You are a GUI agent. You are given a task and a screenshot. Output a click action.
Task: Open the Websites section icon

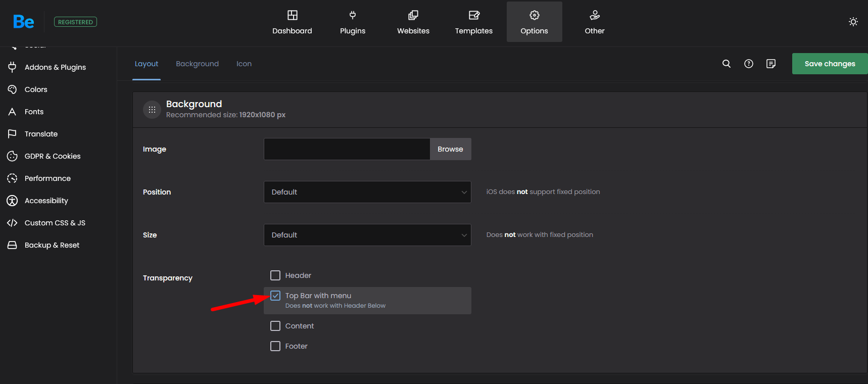pyautogui.click(x=413, y=15)
